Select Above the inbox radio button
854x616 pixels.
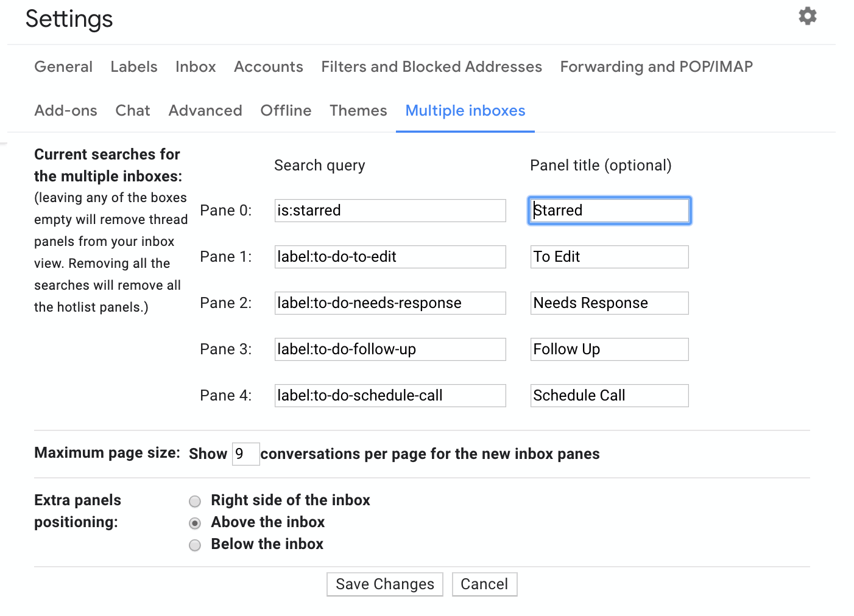pos(195,523)
